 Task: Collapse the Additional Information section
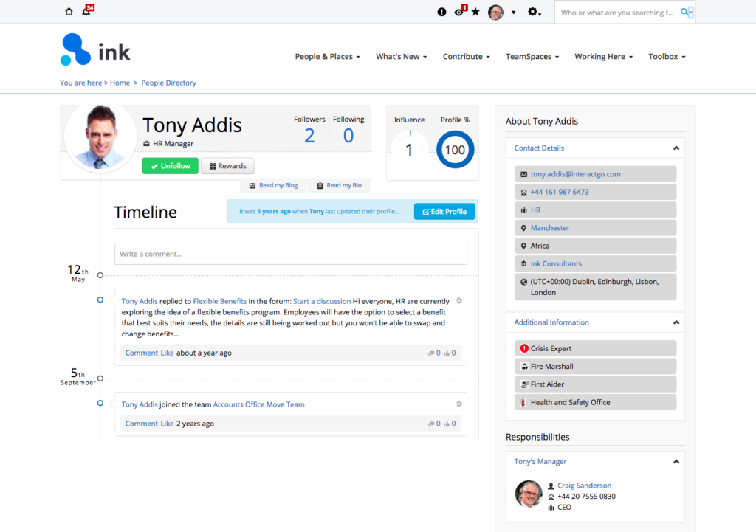pyautogui.click(x=676, y=322)
